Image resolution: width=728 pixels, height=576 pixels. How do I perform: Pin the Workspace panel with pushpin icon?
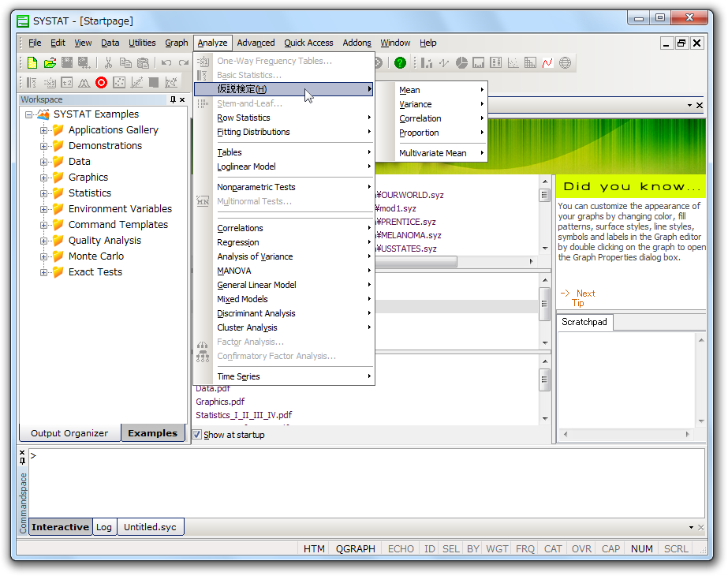[174, 99]
